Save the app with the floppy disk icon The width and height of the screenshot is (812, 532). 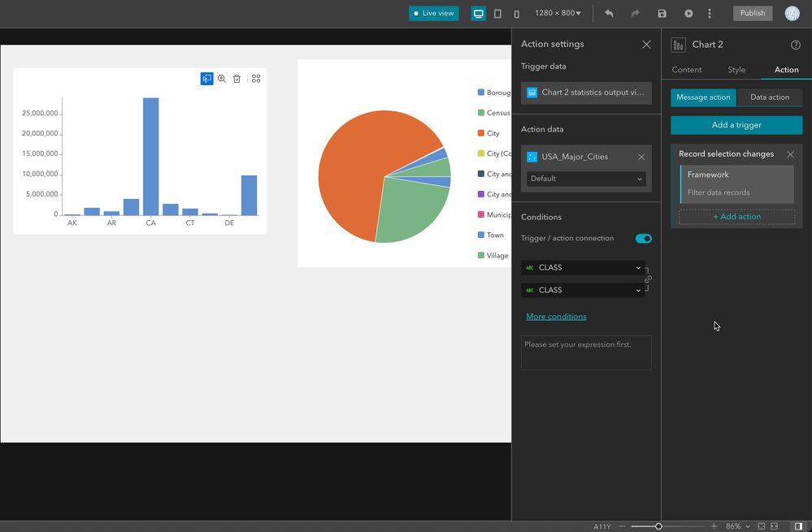[x=662, y=14]
